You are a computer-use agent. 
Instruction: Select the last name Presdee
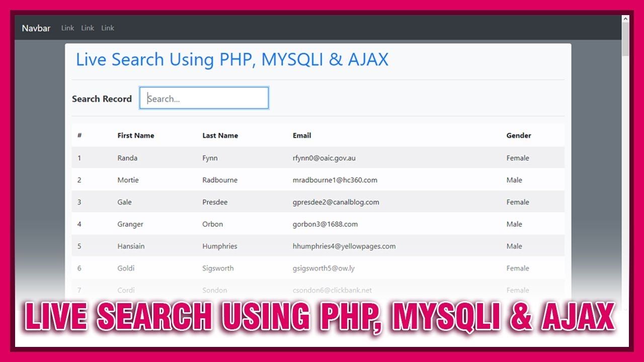[x=215, y=202]
